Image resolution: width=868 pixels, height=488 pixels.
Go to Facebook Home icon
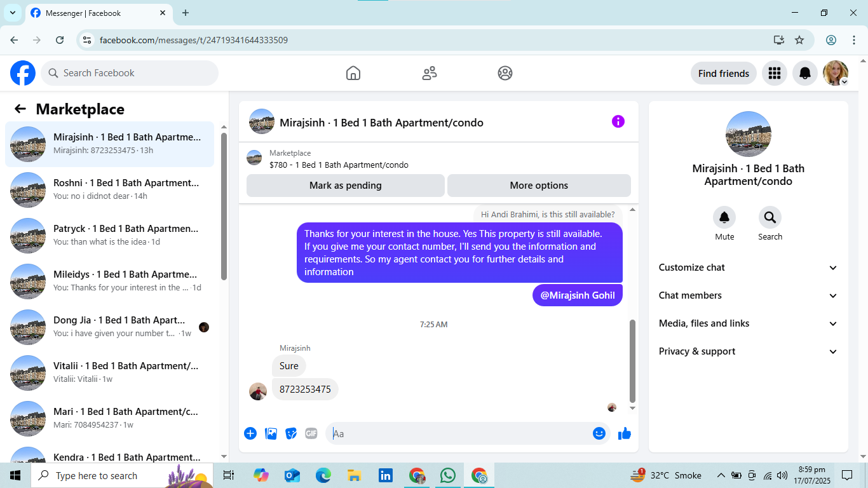point(353,73)
